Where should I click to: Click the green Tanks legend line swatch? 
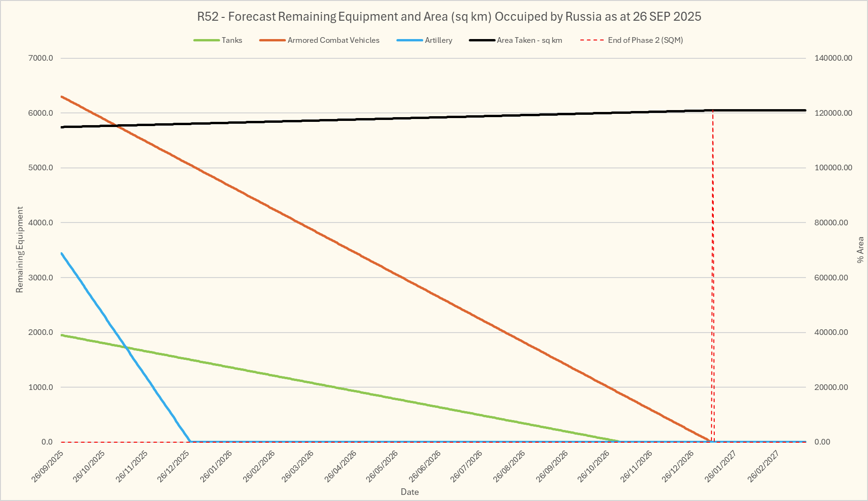pos(206,40)
